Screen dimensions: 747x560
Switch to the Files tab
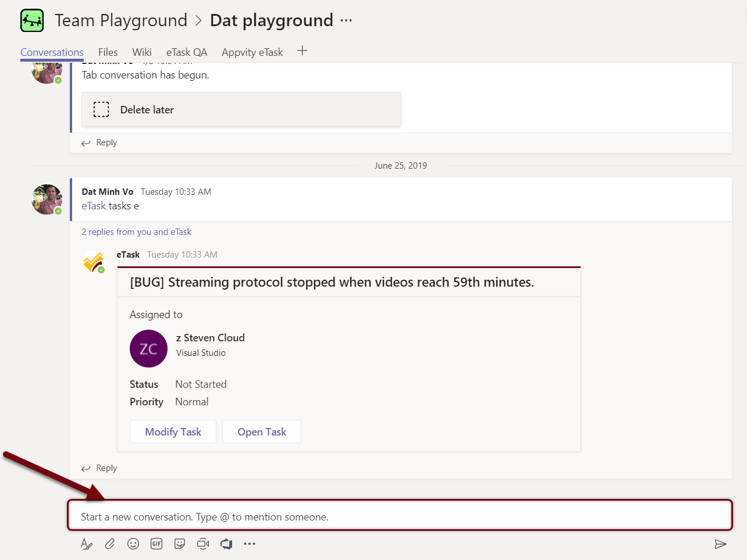pos(108,52)
